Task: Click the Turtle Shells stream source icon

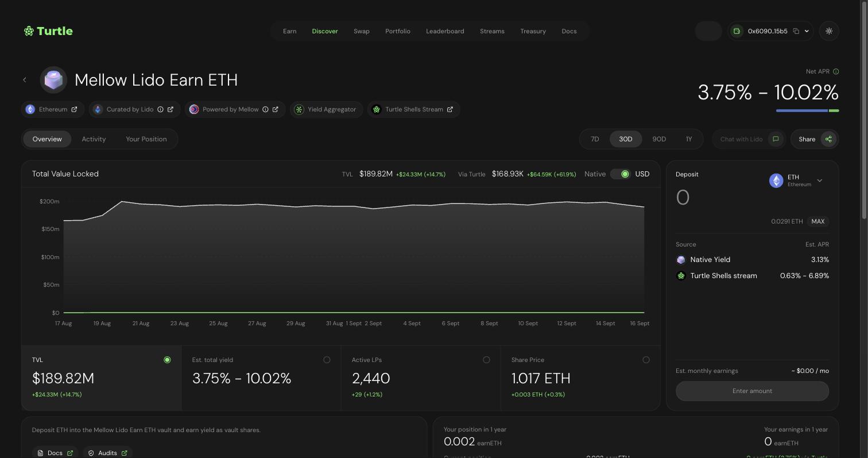Action: point(681,276)
